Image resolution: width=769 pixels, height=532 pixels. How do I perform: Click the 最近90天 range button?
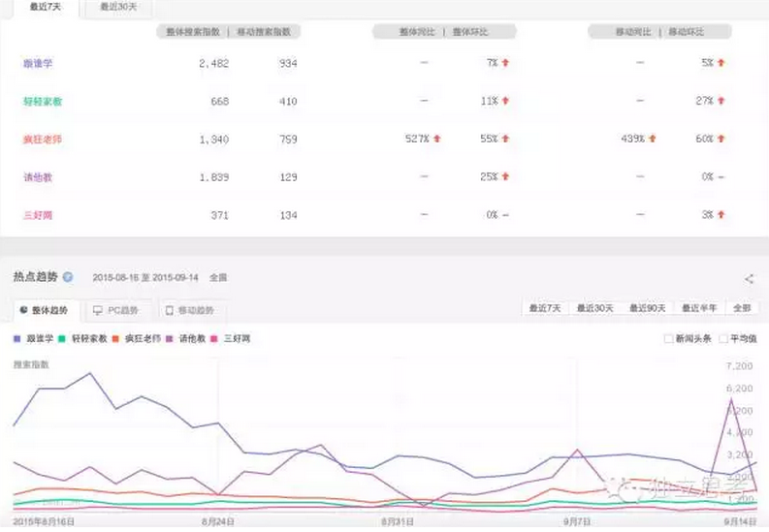[x=647, y=308]
